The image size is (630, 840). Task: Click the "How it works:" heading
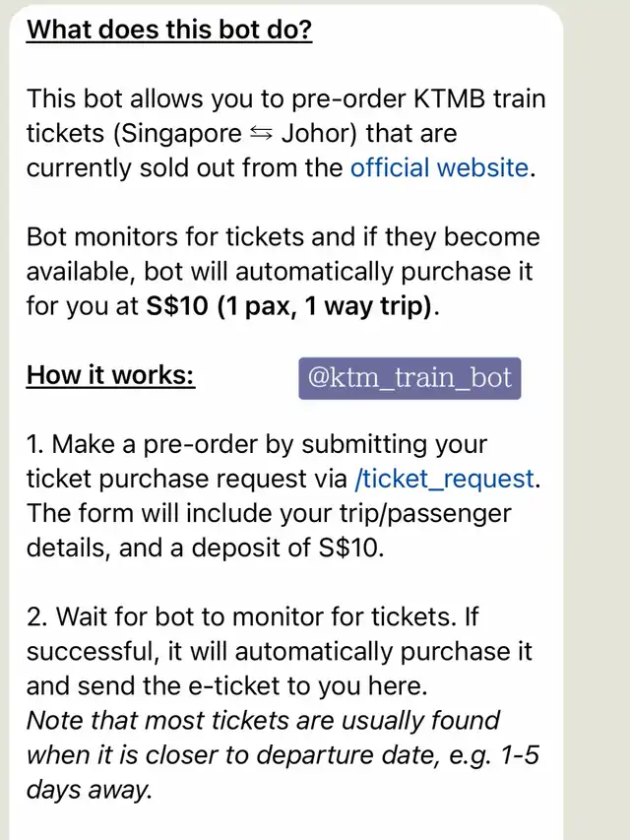pos(110,375)
